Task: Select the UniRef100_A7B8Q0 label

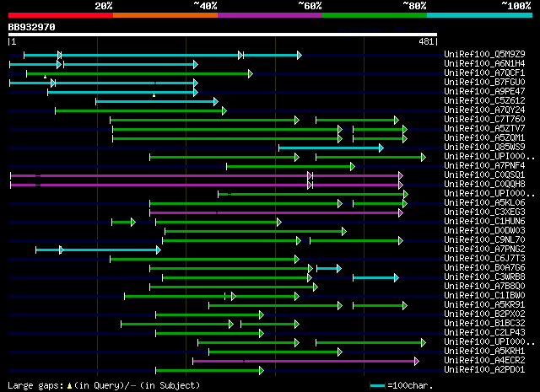Action: pyautogui.click(x=484, y=287)
